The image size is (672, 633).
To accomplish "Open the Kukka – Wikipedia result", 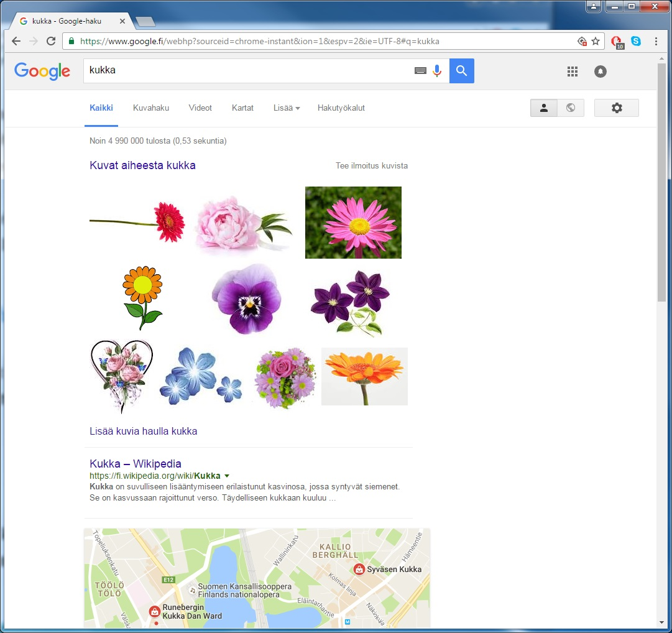I will [x=136, y=464].
